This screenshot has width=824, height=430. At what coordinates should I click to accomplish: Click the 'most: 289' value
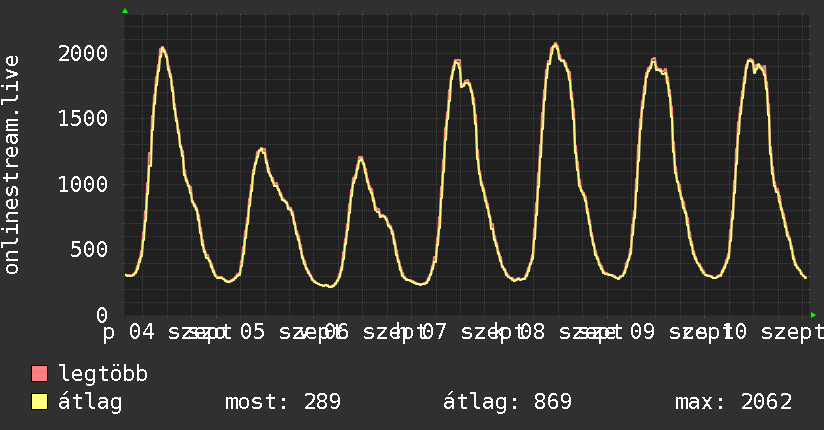283,402
